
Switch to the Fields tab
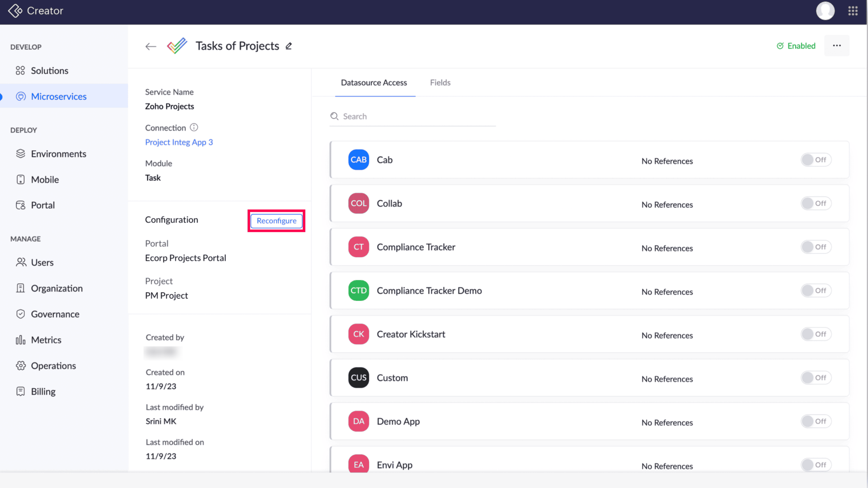click(x=440, y=83)
